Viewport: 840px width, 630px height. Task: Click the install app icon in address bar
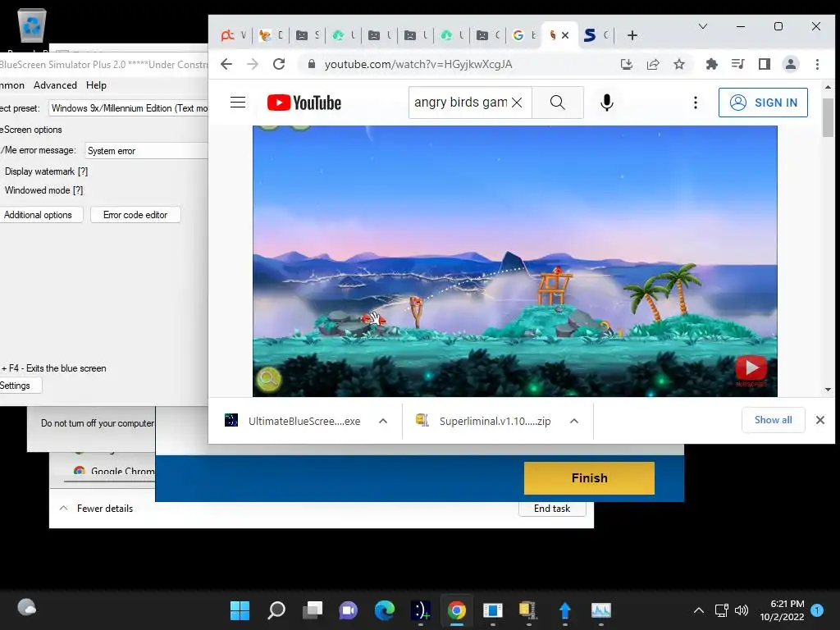(x=626, y=64)
